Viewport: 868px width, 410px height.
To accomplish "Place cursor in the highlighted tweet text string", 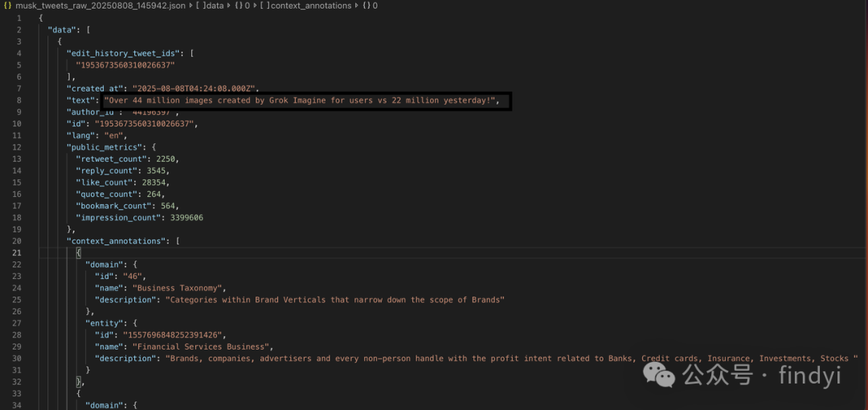I will tap(303, 100).
